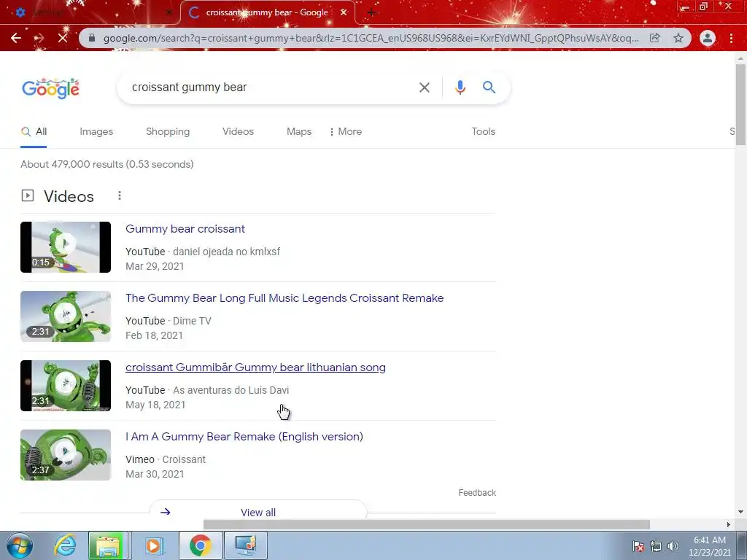Open 'Gummy bear croissant' video link

coord(185,229)
